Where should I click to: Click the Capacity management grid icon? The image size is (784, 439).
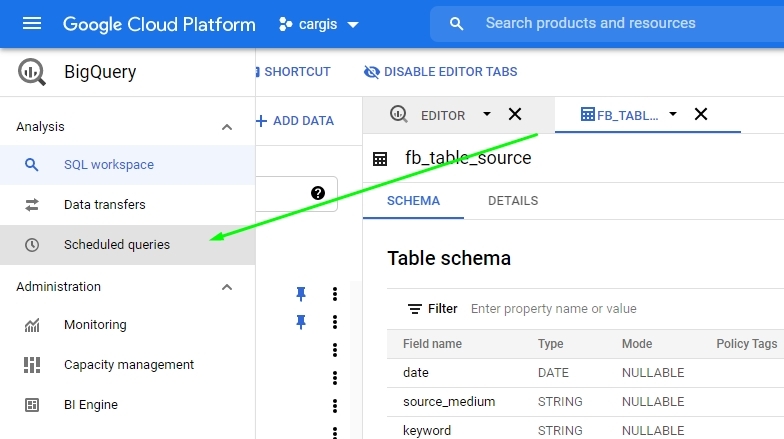click(32, 364)
